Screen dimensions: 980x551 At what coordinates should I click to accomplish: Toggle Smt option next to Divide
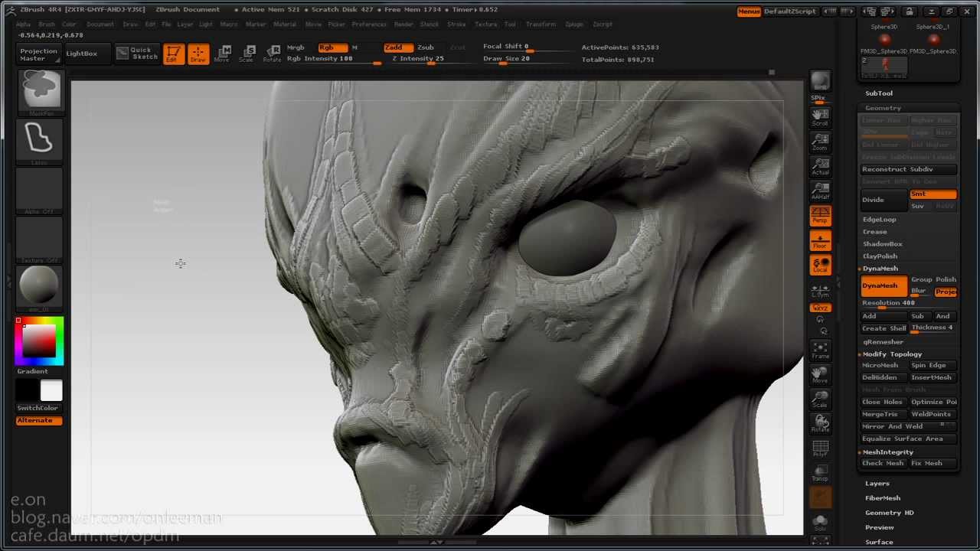point(933,194)
